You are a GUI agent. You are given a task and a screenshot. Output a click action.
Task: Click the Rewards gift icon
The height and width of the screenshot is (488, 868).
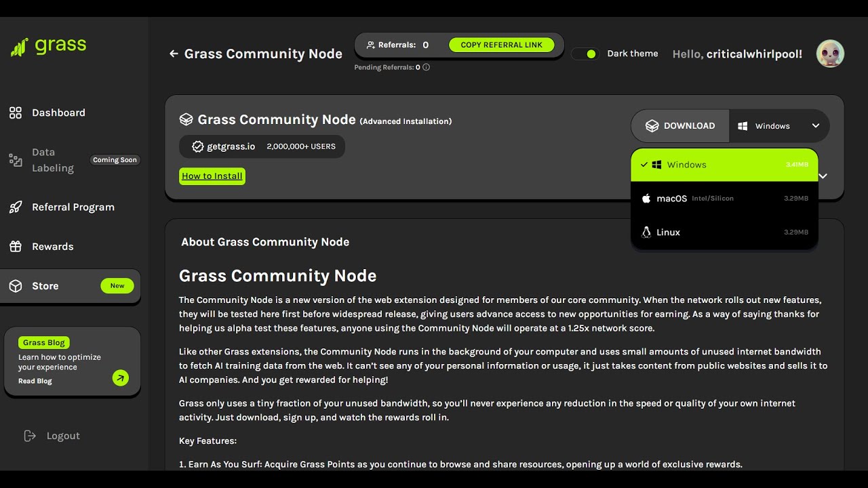(16, 247)
